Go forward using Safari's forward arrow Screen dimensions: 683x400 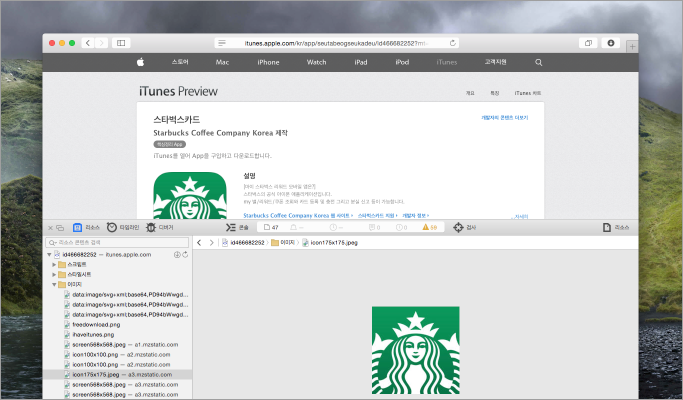point(101,43)
